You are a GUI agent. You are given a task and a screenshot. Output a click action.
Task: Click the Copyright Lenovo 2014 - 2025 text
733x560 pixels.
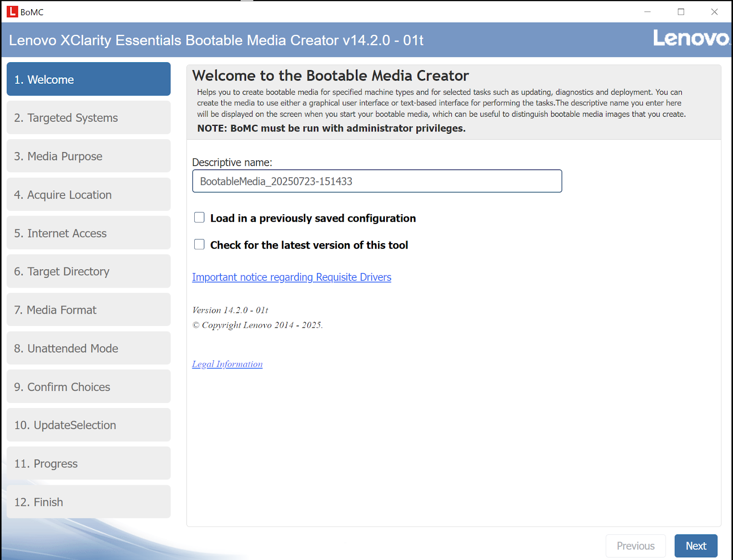257,325
